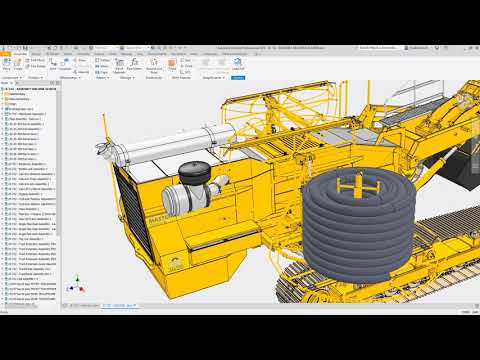Switch to the Assemble ribbon tab
Viewport: 480px width, 360px height.
[x=20, y=54]
